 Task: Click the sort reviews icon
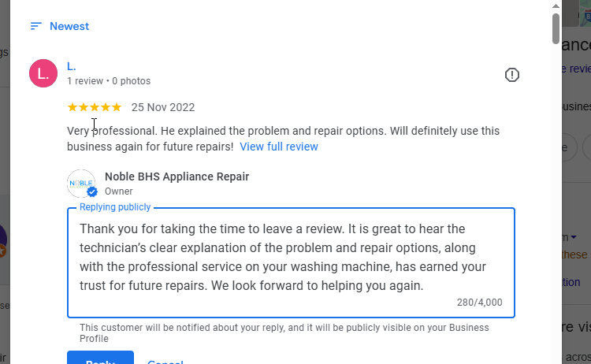pyautogui.click(x=35, y=26)
